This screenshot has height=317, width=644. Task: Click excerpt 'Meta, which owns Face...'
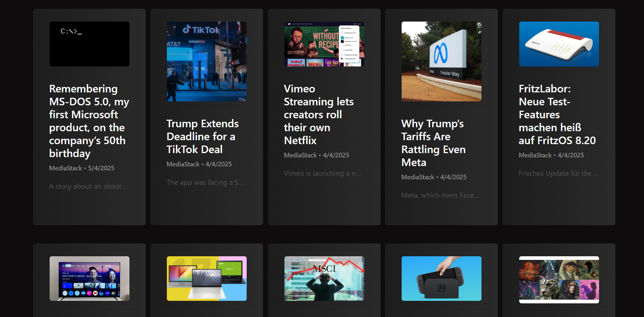440,196
